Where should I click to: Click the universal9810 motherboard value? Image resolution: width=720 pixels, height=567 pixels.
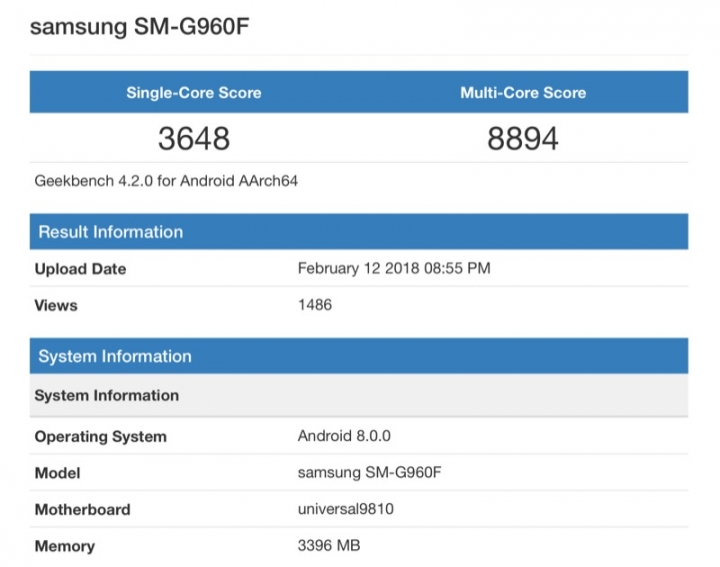[345, 509]
